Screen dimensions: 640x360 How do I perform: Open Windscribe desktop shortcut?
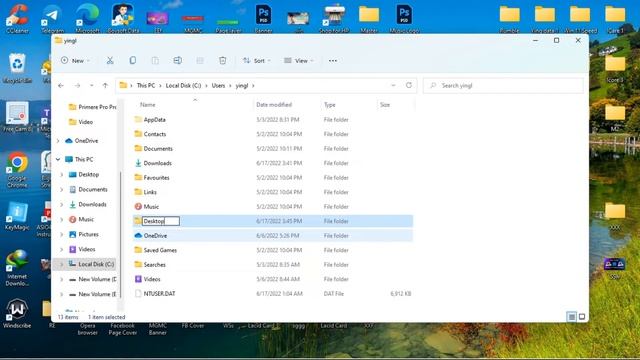pyautogui.click(x=17, y=313)
